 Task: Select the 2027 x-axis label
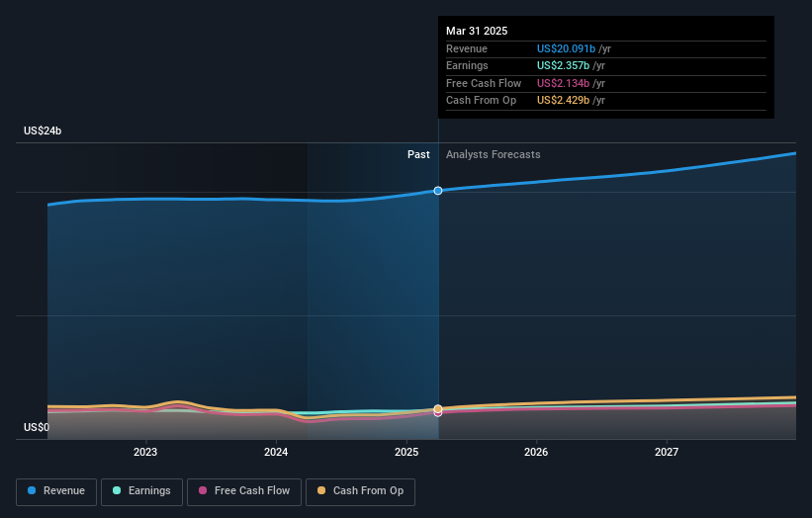(667, 452)
